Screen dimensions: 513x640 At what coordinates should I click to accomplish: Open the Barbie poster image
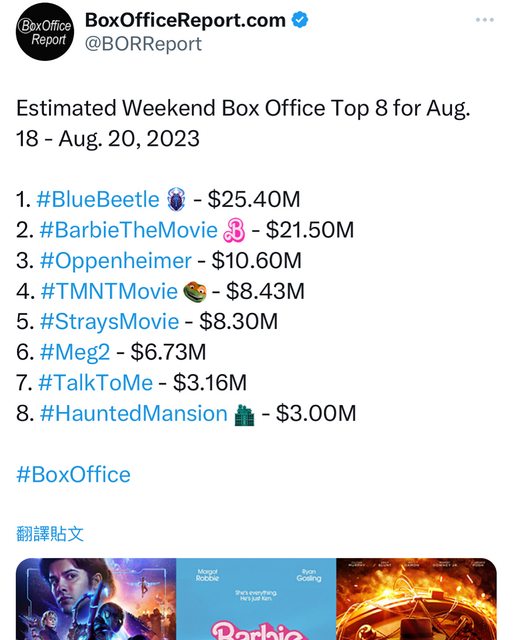click(x=256, y=599)
